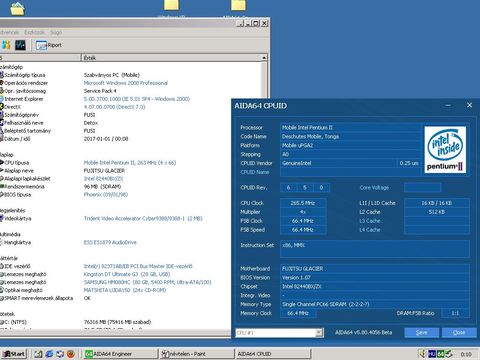Select the Videokártya row icon
Screen dimensions: 480x360
coord(1,219)
